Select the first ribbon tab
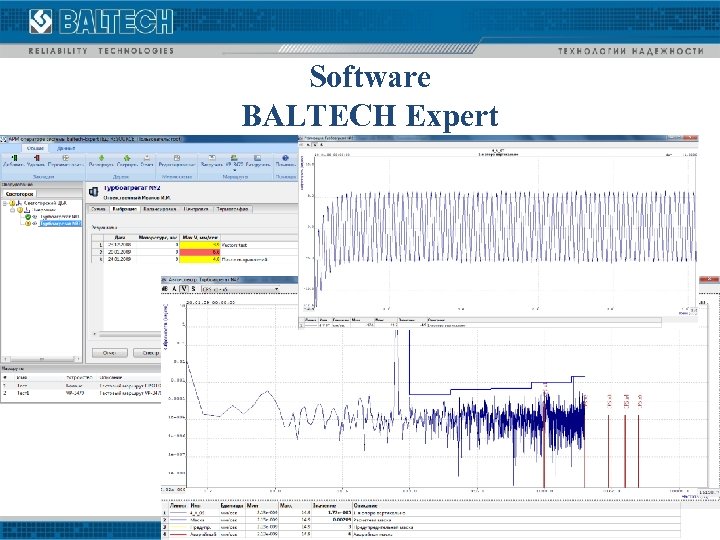Image resolution: width=720 pixels, height=540 pixels. click(35, 148)
